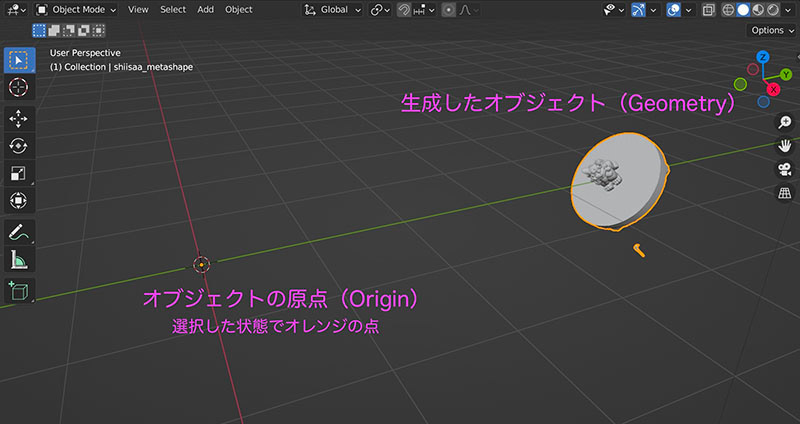This screenshot has height=424, width=800.
Task: Click the hollow red negative X gizmo circle
Action: (753, 69)
